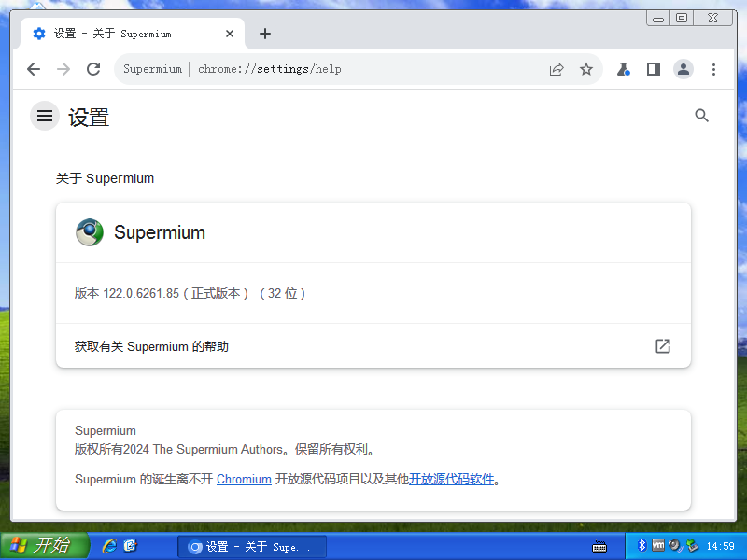Open the settings hamburger menu

pyautogui.click(x=45, y=116)
